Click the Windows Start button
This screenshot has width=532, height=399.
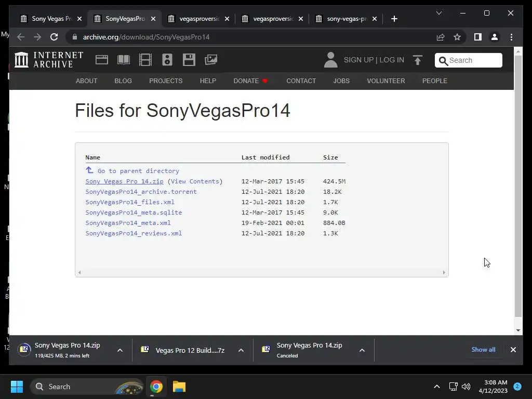[x=17, y=387]
